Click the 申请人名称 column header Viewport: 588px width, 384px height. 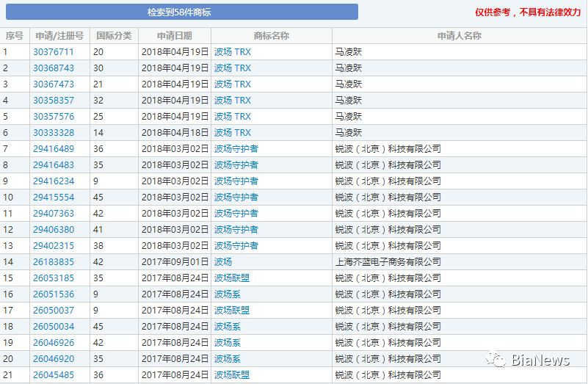point(460,36)
